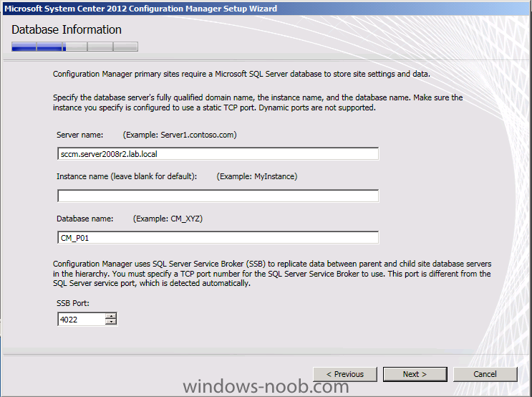The height and width of the screenshot is (397, 532).
Task: Click the 'Instance name (leave blank for default):' label
Action: click(x=127, y=176)
